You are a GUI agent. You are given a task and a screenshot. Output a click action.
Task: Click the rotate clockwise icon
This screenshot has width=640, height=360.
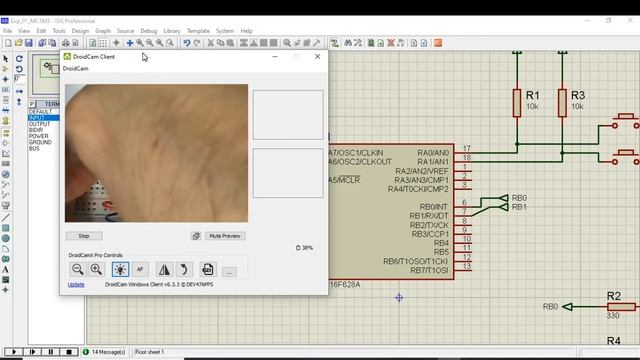[x=19, y=59]
